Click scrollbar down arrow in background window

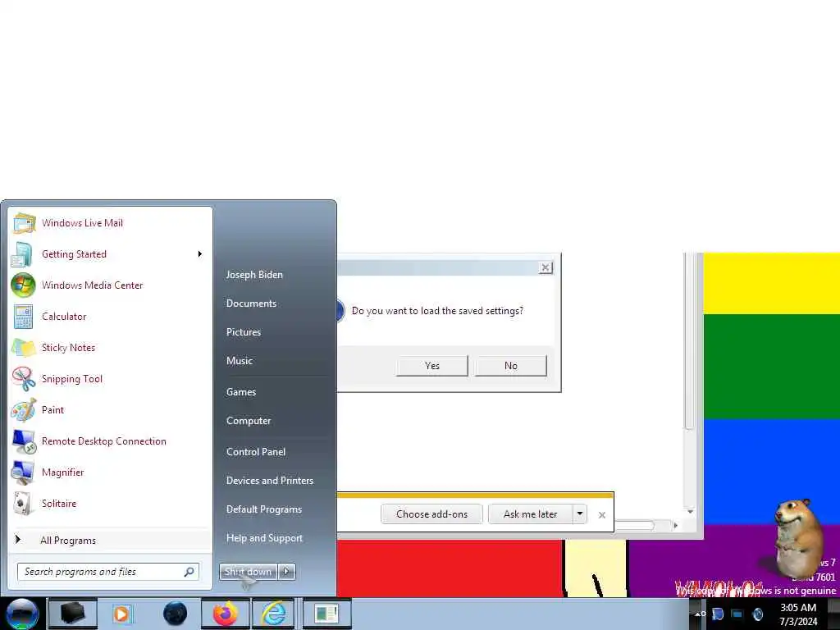click(690, 512)
